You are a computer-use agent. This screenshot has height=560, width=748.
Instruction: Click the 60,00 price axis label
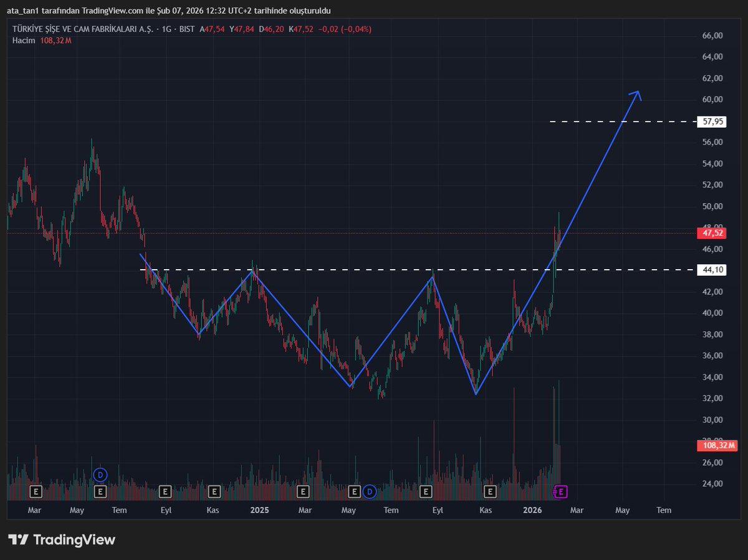pyautogui.click(x=712, y=100)
